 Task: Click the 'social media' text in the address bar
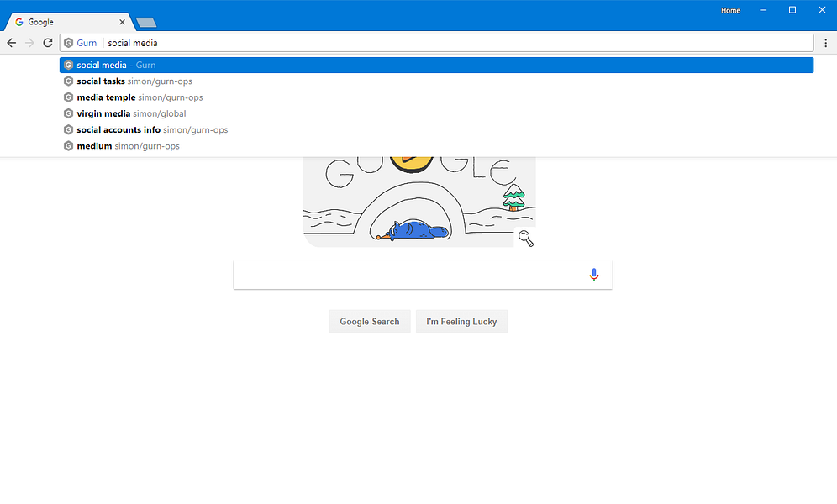tap(133, 43)
